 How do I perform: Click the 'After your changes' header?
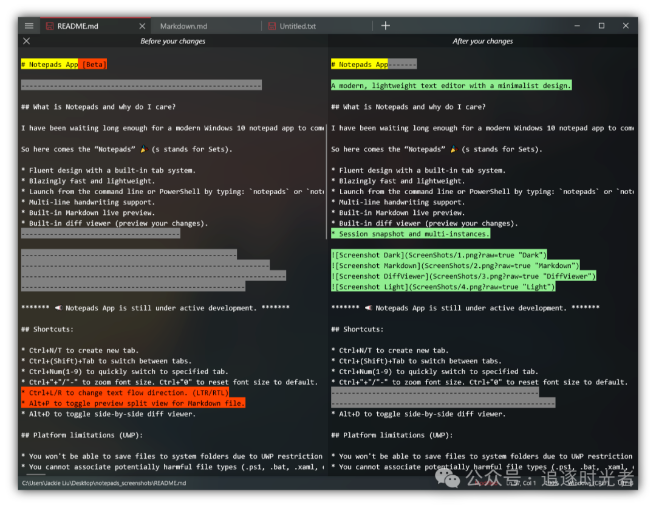[x=483, y=41]
